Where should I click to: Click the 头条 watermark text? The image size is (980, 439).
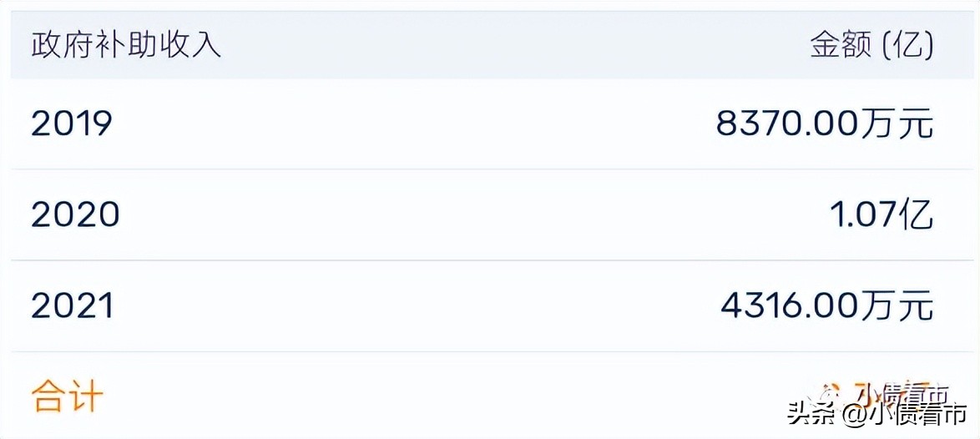[810, 414]
